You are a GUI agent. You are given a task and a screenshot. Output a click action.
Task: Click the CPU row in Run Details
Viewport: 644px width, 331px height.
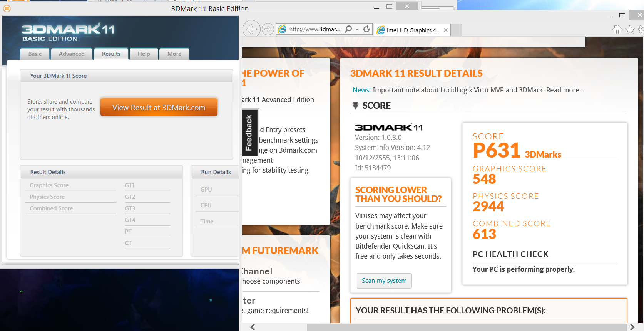pos(217,205)
